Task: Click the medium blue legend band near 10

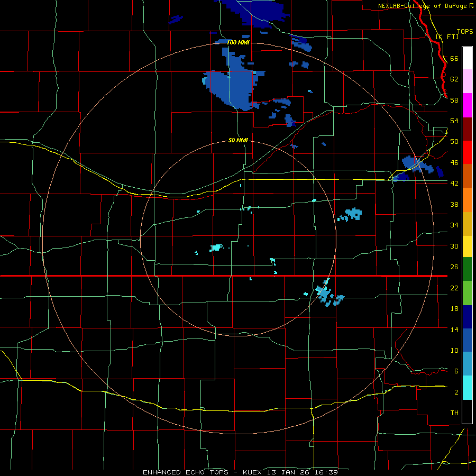Action: 467,340
